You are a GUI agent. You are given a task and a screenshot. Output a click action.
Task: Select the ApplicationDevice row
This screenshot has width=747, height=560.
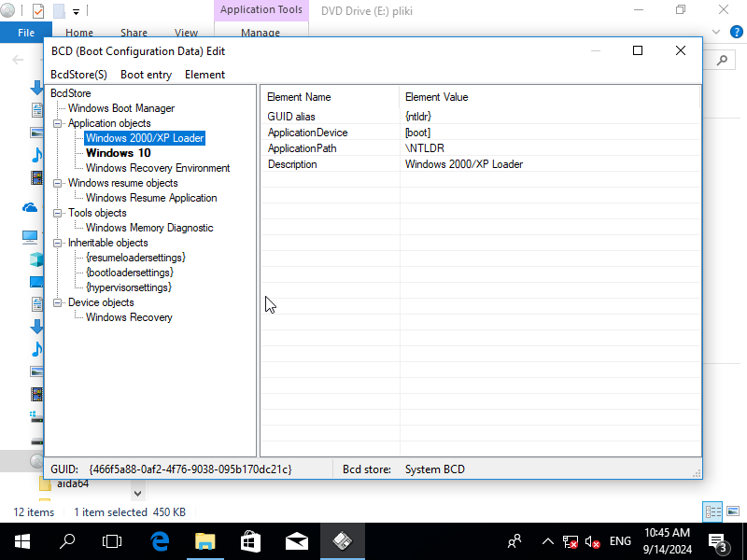tap(480, 133)
